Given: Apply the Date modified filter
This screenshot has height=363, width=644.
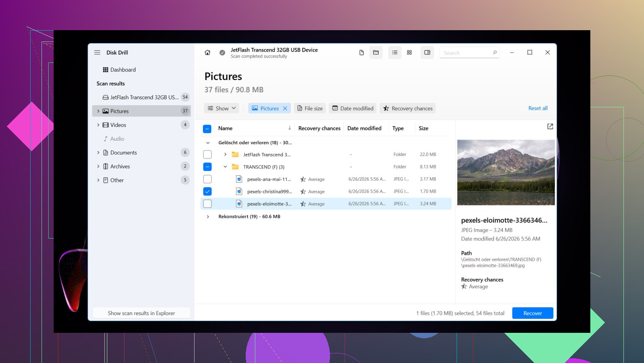Looking at the screenshot, I should click(353, 108).
